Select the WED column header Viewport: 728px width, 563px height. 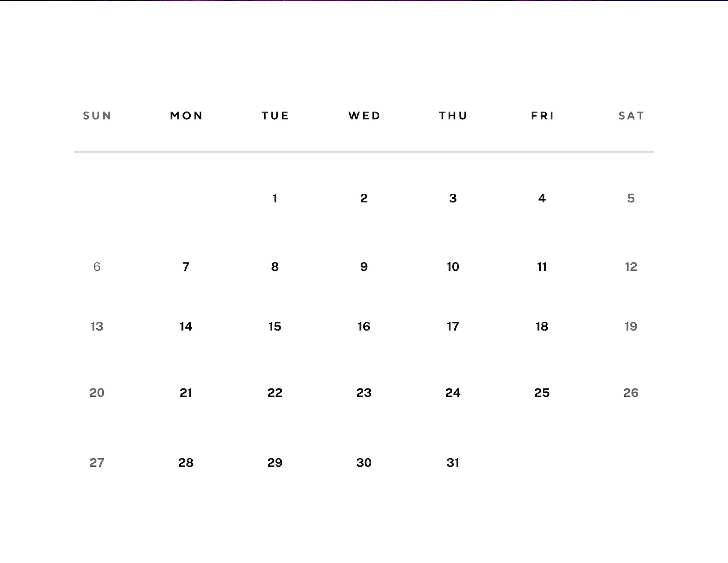point(364,115)
